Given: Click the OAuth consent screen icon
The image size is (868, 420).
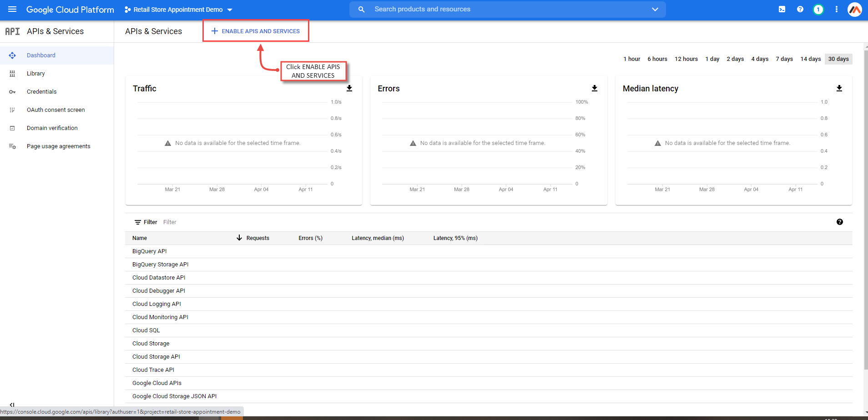Looking at the screenshot, I should click(x=12, y=110).
